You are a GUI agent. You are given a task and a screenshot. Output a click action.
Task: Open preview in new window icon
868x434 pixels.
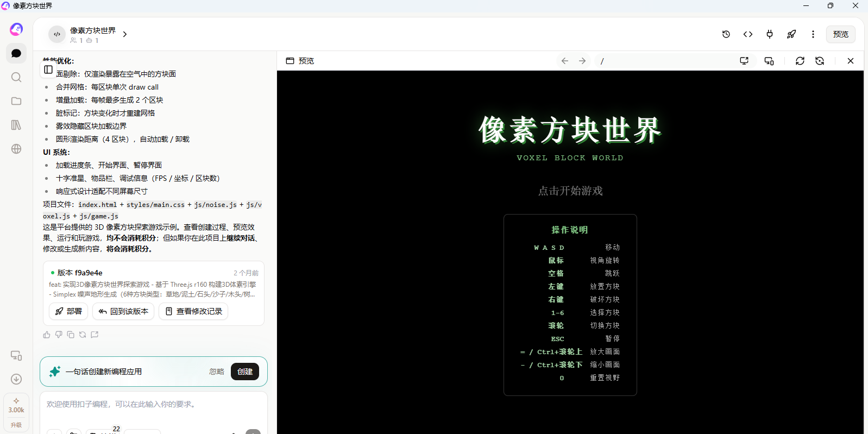[x=744, y=61]
